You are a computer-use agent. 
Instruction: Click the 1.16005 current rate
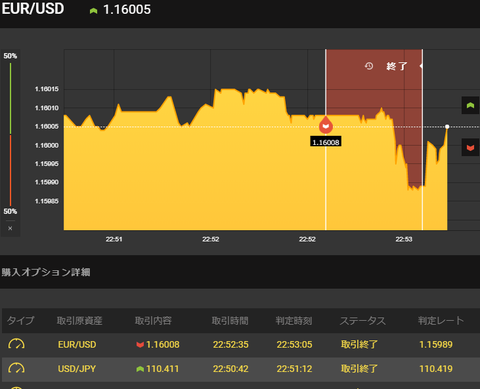pos(127,10)
